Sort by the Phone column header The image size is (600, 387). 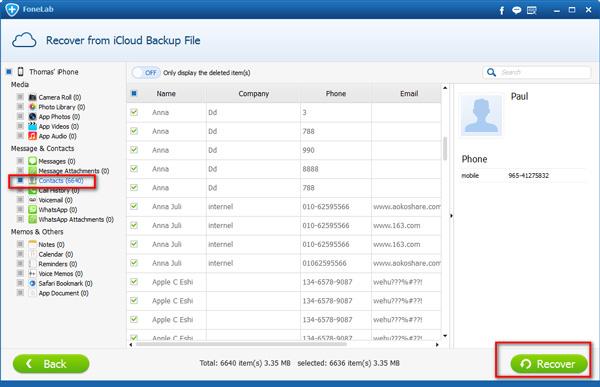click(336, 93)
